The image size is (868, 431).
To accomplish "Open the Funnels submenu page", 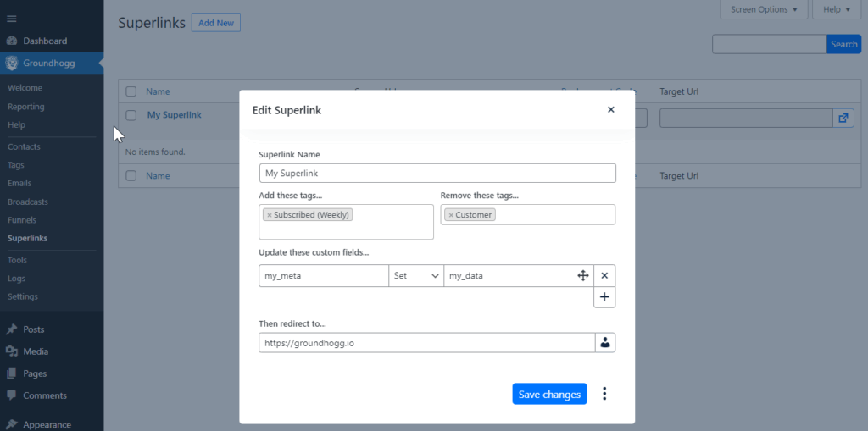I will tap(22, 219).
